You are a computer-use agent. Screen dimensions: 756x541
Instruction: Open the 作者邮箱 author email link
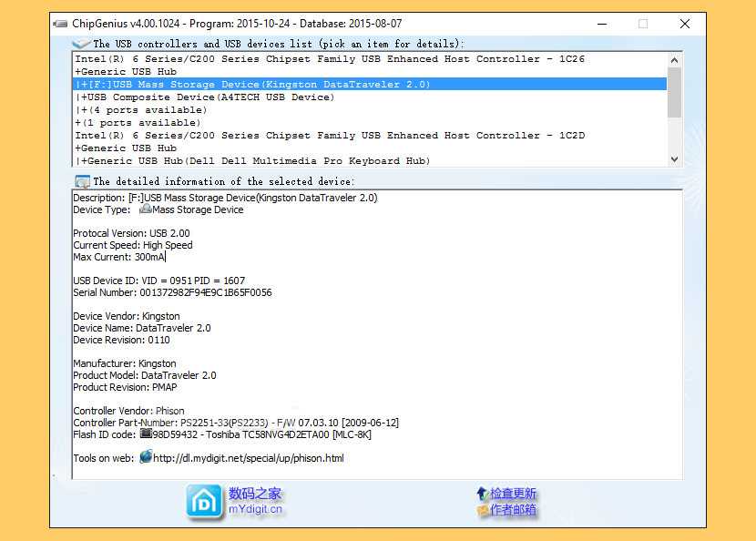click(x=514, y=510)
